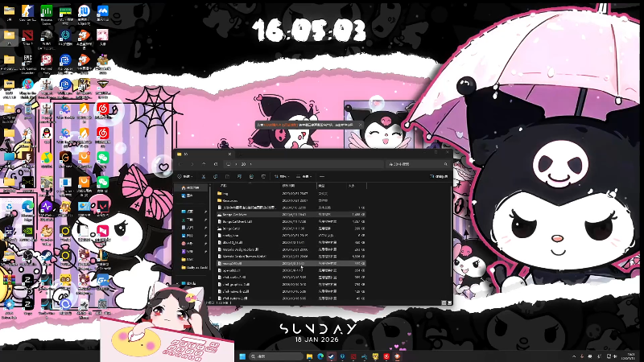
Task: Open the View dropdown in Explorer
Action: (304, 176)
